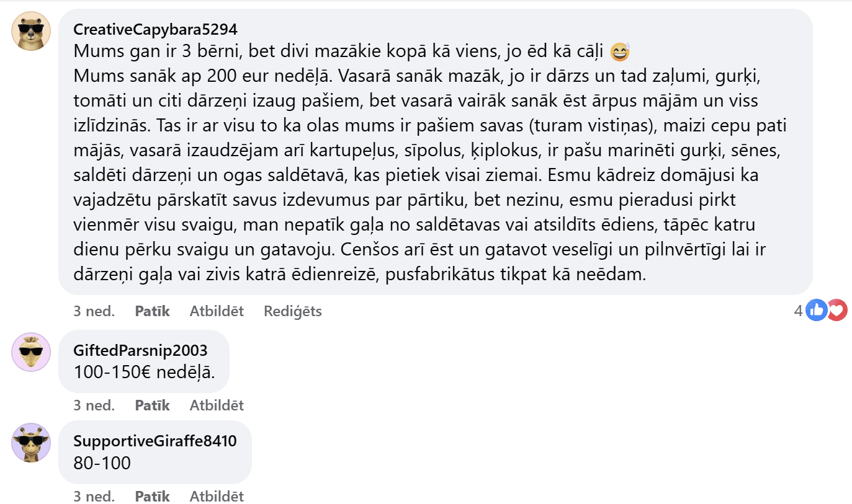852x504 pixels.
Task: Open the CreativeCapybara5294 profile name
Action: [155, 30]
